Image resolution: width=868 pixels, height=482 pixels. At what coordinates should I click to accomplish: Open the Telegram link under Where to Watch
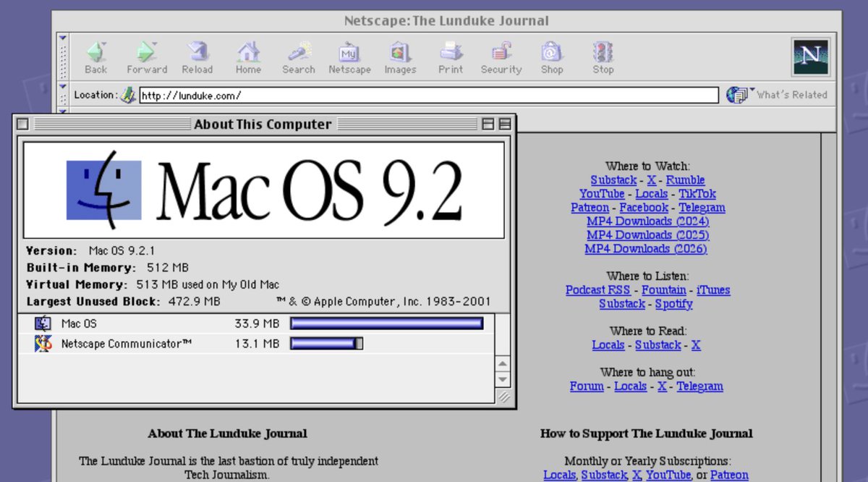[702, 208]
